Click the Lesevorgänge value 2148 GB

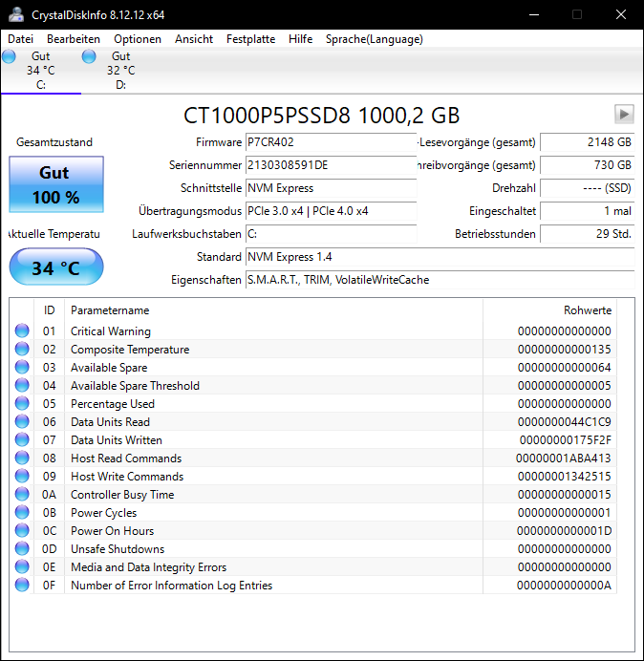point(587,142)
